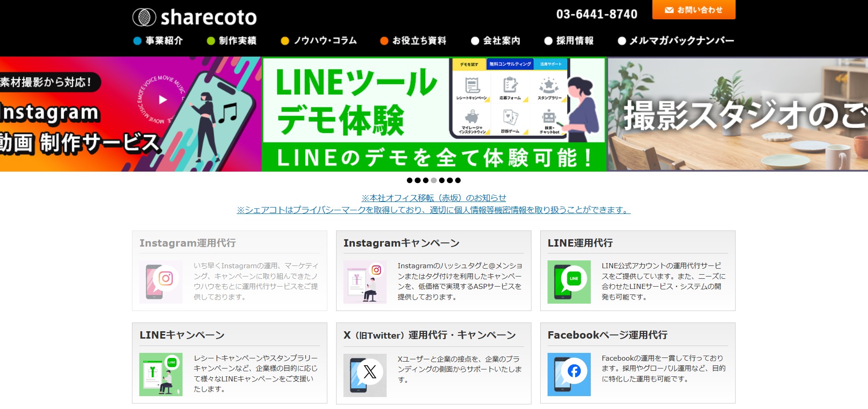Select the fifth carousel dot
Screen dimensions: 868x409
(442, 180)
